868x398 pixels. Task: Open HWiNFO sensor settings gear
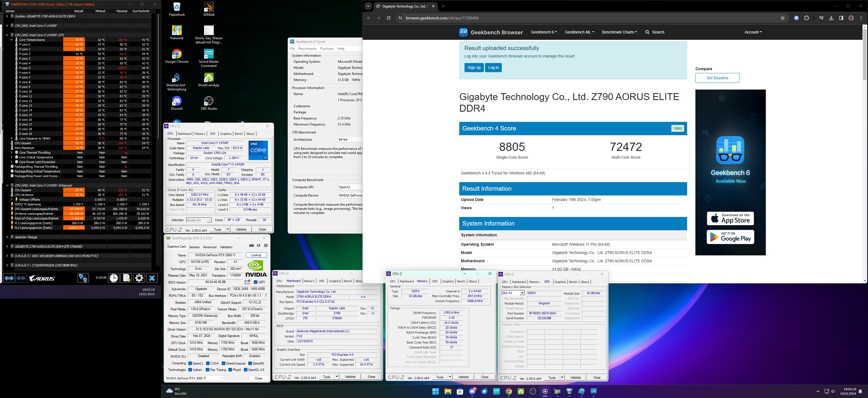[139, 278]
